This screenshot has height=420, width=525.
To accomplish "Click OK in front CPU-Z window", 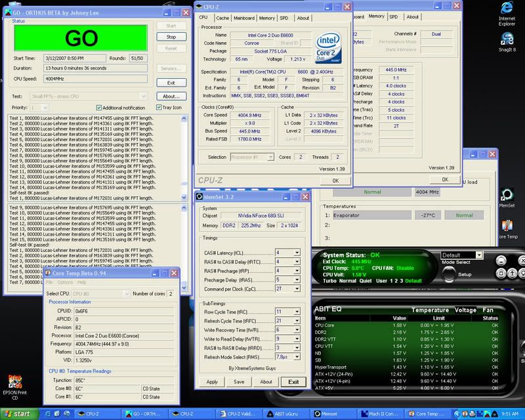I will pyautogui.click(x=335, y=180).
